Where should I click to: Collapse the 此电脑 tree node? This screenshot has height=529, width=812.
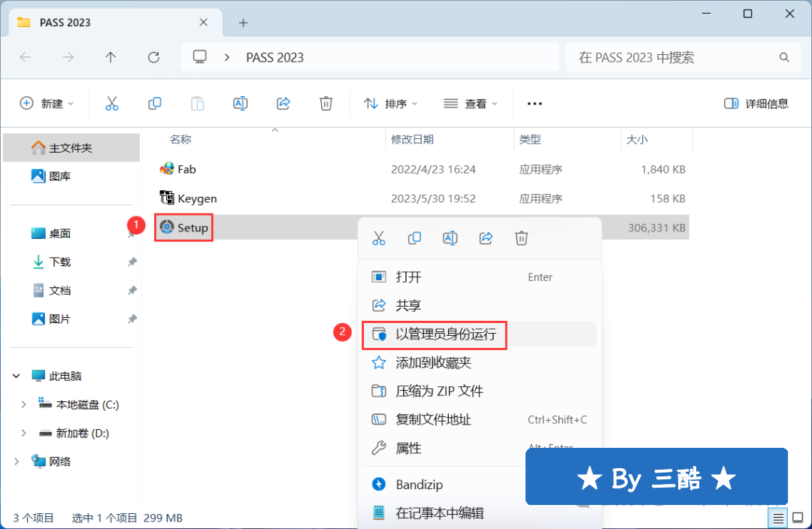point(17,376)
